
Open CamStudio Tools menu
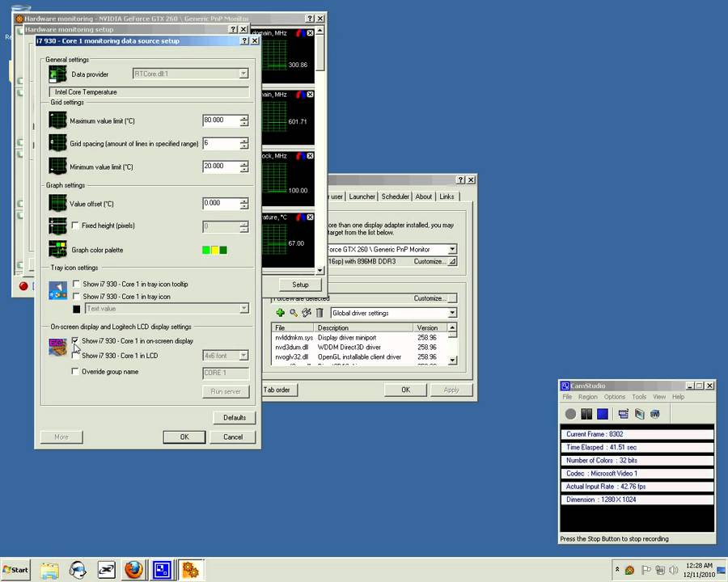click(x=639, y=397)
